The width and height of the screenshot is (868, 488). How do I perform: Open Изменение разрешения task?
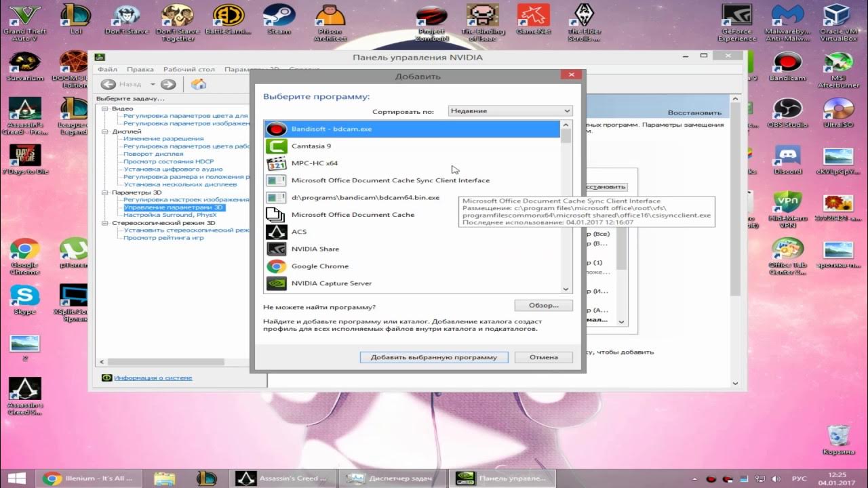pos(163,139)
